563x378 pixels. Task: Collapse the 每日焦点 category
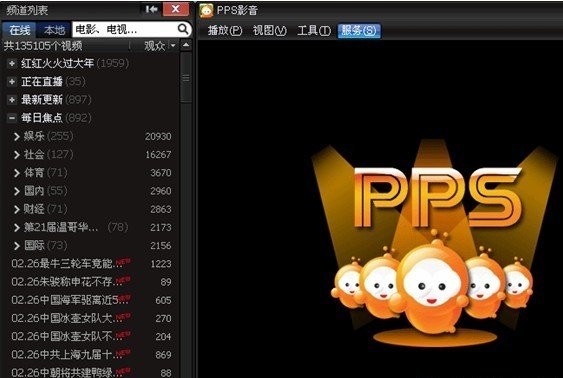[12, 118]
